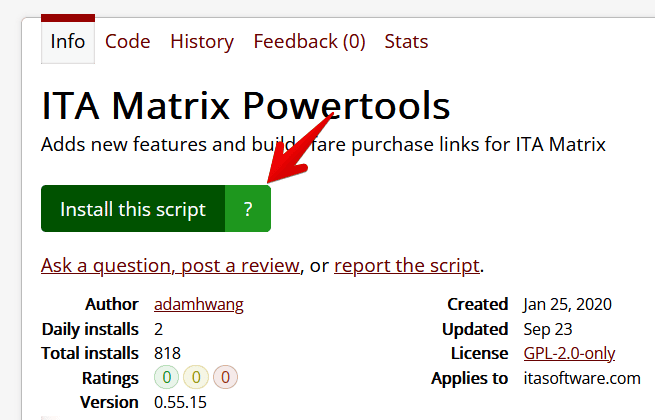Go to the Stats tab

click(x=406, y=41)
